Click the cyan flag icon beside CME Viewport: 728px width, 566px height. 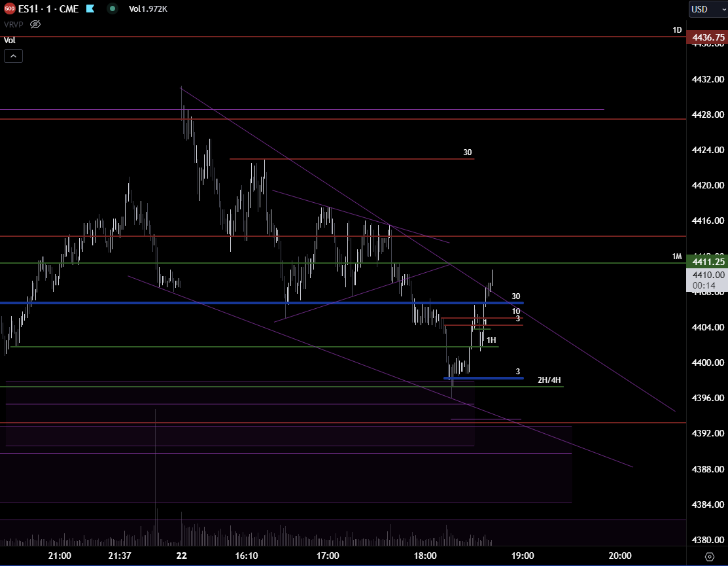point(90,9)
